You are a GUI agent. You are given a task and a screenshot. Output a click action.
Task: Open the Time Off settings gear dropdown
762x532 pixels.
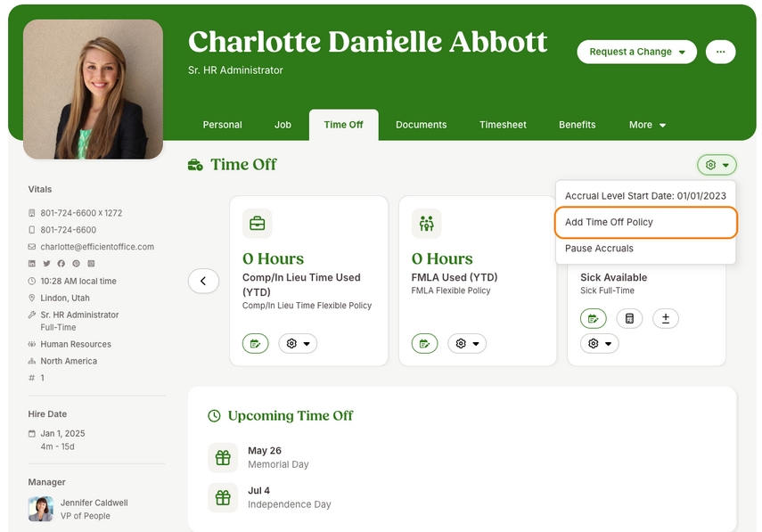[717, 165]
